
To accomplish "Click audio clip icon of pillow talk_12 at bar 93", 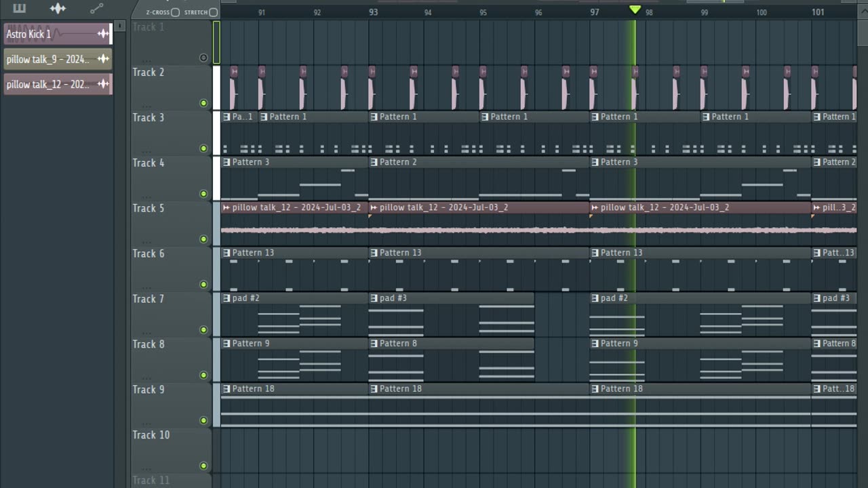I will [x=374, y=207].
